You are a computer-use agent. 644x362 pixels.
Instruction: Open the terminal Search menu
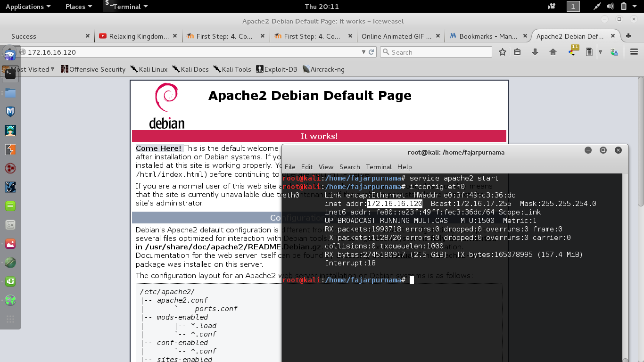pyautogui.click(x=349, y=167)
